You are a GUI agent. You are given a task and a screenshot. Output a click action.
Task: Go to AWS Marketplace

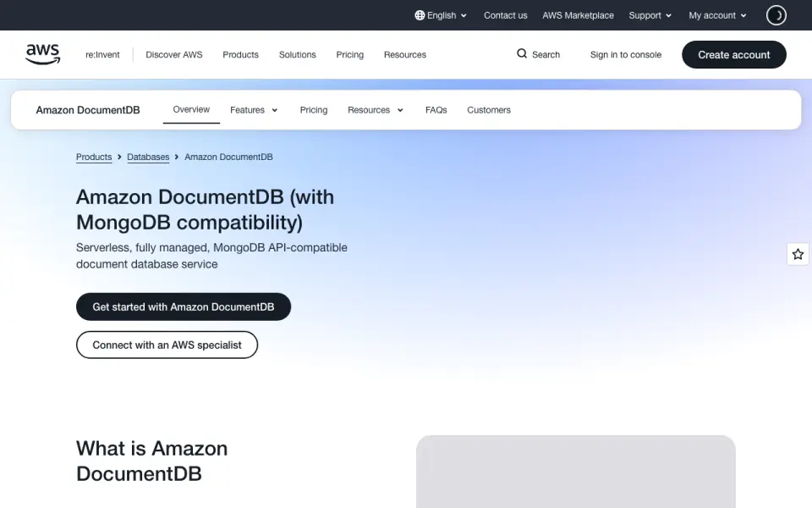[578, 15]
